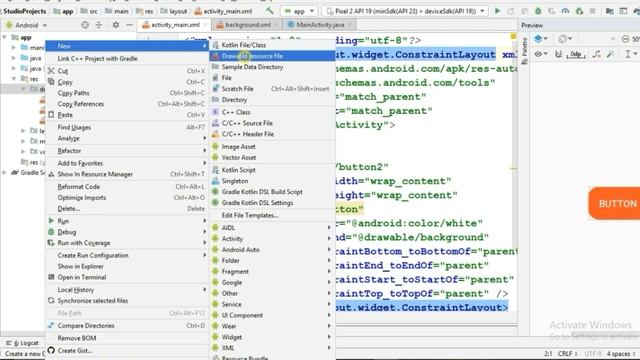
Task: Zoom out with the minus circle icon
Action: pyautogui.click(x=625, y=39)
